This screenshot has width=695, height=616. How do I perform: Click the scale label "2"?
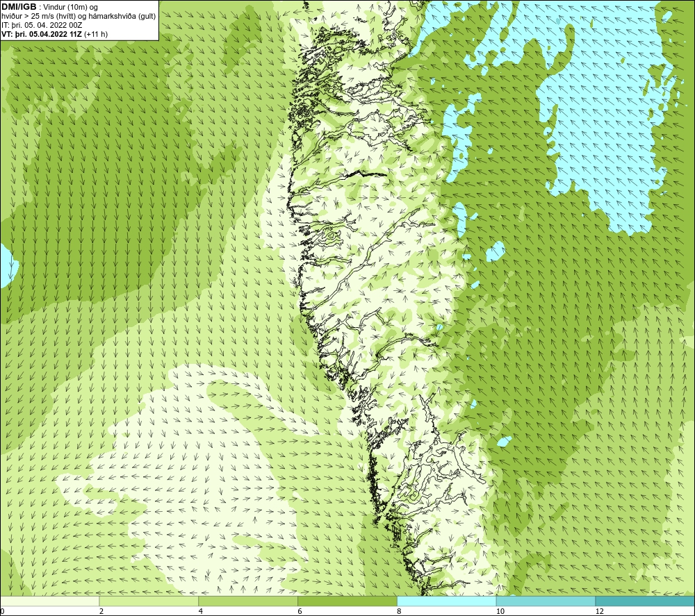[x=101, y=611]
